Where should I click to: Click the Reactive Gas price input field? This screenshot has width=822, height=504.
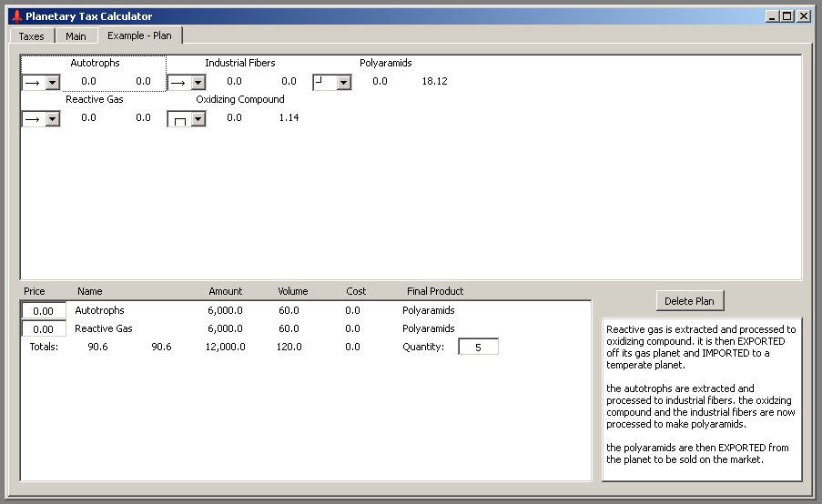coord(44,328)
